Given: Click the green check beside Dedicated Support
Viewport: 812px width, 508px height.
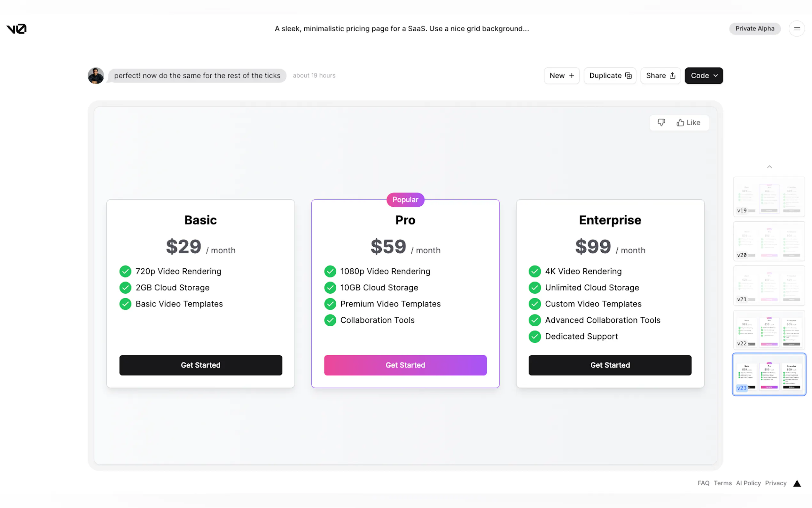Looking at the screenshot, I should pos(535,336).
